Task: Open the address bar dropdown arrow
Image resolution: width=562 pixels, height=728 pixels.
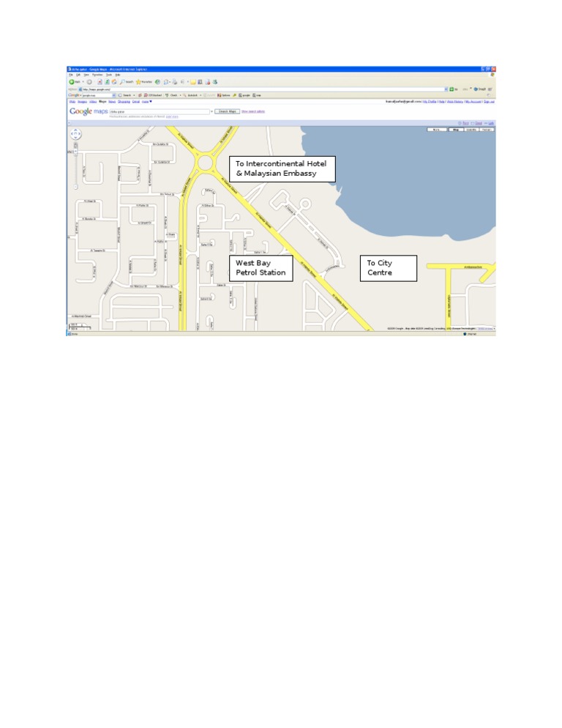Action: (446, 89)
